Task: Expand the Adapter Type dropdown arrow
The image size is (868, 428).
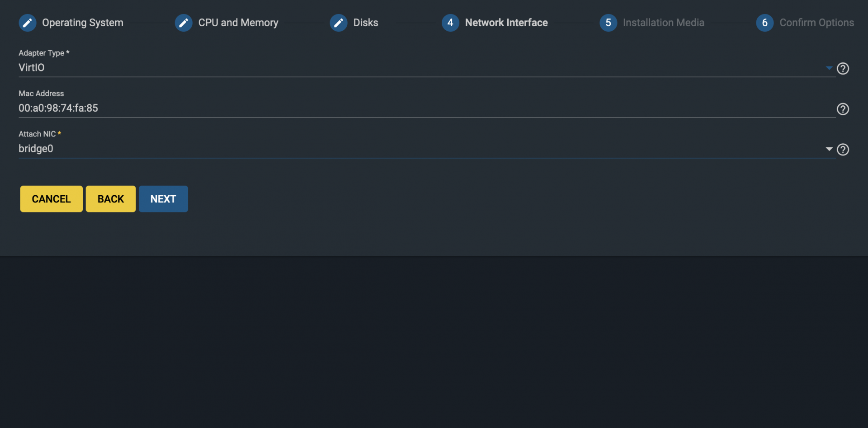Action: [829, 68]
